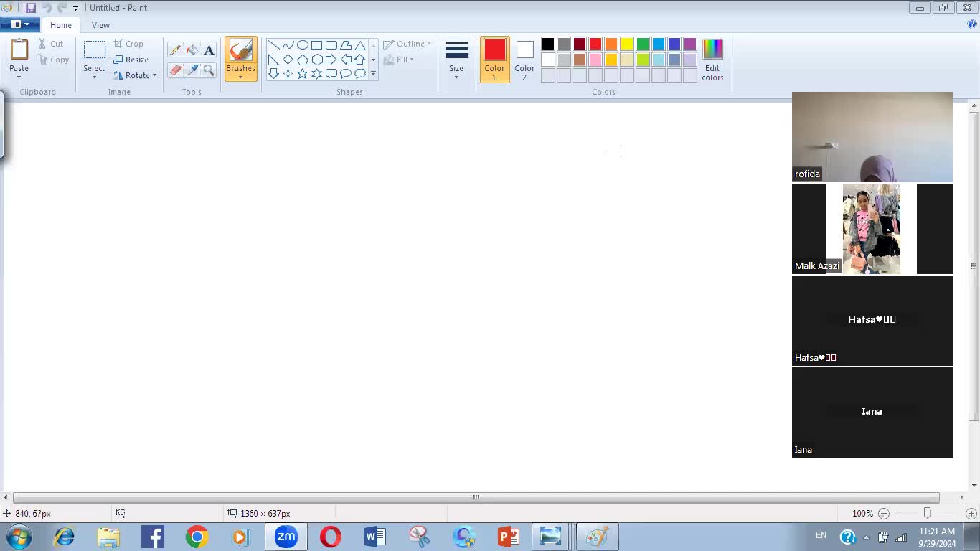Switch to the View tab
980x551 pixels.
(x=100, y=25)
